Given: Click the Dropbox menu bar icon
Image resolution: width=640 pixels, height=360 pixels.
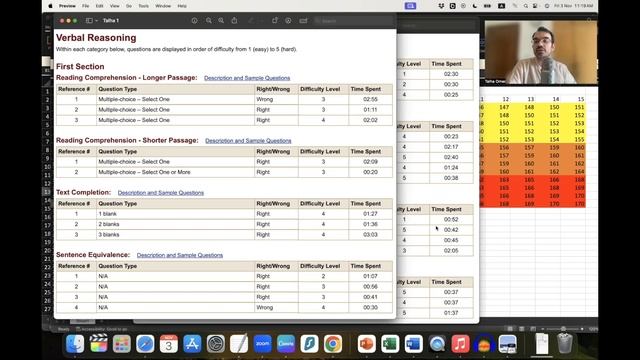Looking at the screenshot, I should tap(441, 6).
